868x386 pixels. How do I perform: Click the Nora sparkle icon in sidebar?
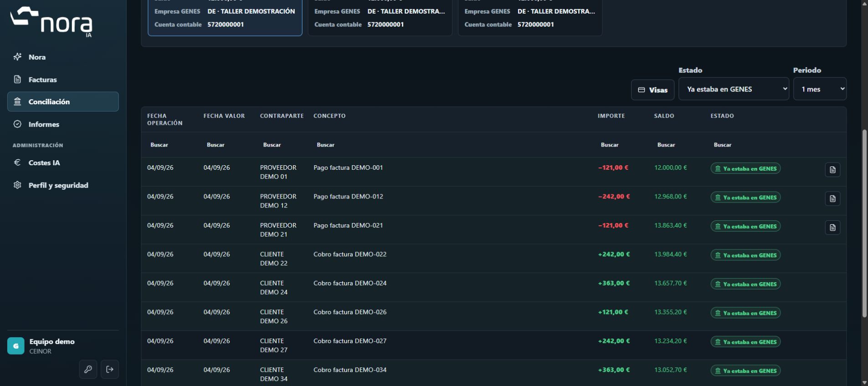[x=17, y=57]
